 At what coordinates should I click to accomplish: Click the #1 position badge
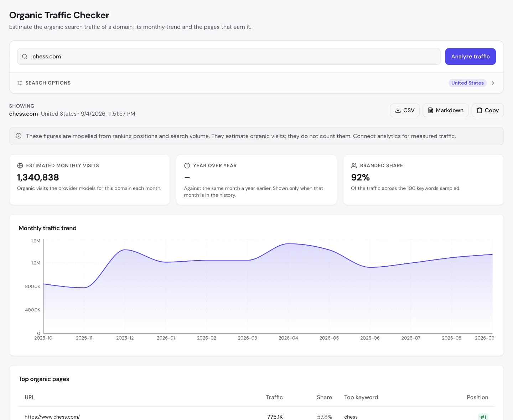click(483, 417)
